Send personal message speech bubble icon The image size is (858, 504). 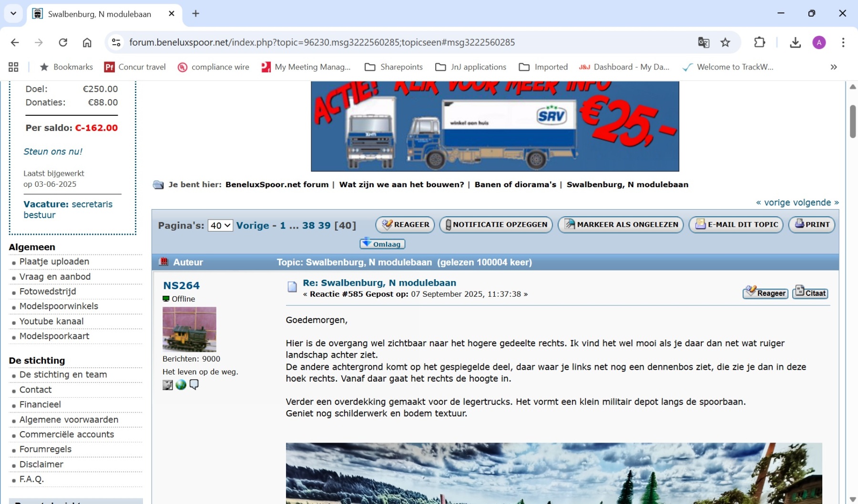pyautogui.click(x=194, y=385)
